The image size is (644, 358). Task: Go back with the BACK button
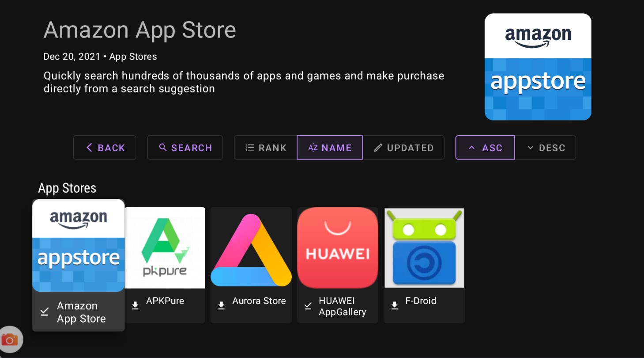(x=105, y=148)
